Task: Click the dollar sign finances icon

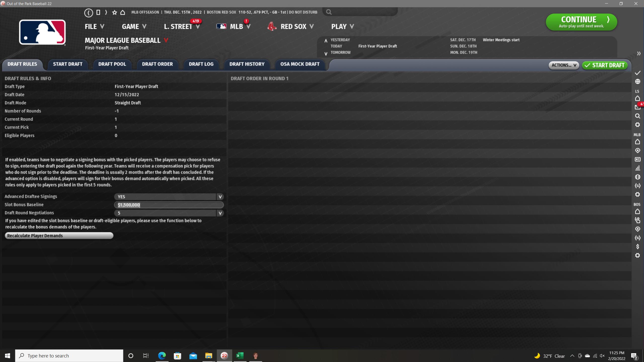Action: click(x=637, y=247)
